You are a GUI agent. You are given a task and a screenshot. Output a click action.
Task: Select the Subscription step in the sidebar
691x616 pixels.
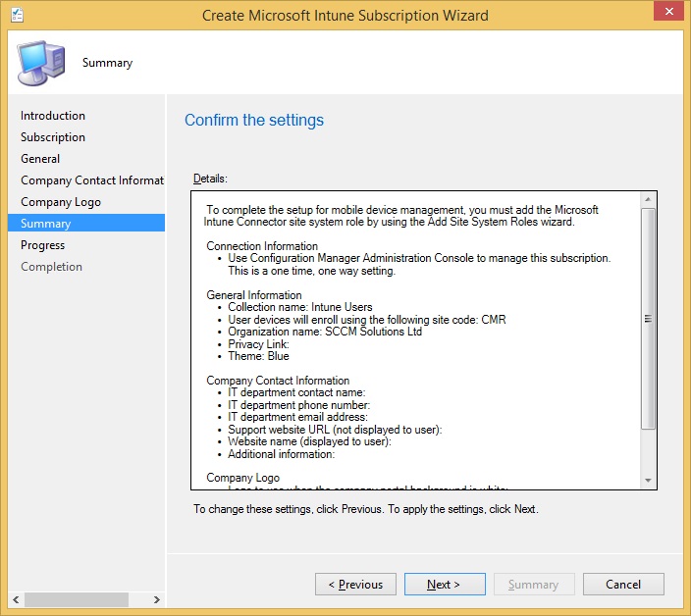point(53,137)
